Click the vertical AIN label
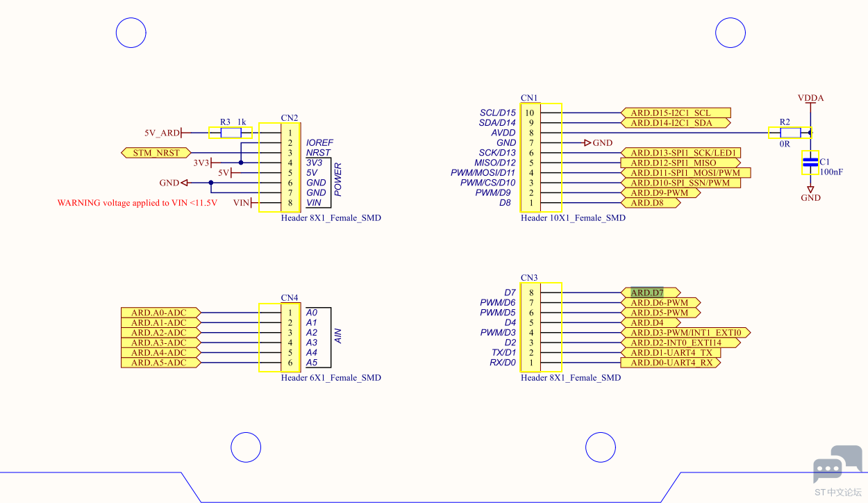The width and height of the screenshot is (868, 503). point(338,338)
